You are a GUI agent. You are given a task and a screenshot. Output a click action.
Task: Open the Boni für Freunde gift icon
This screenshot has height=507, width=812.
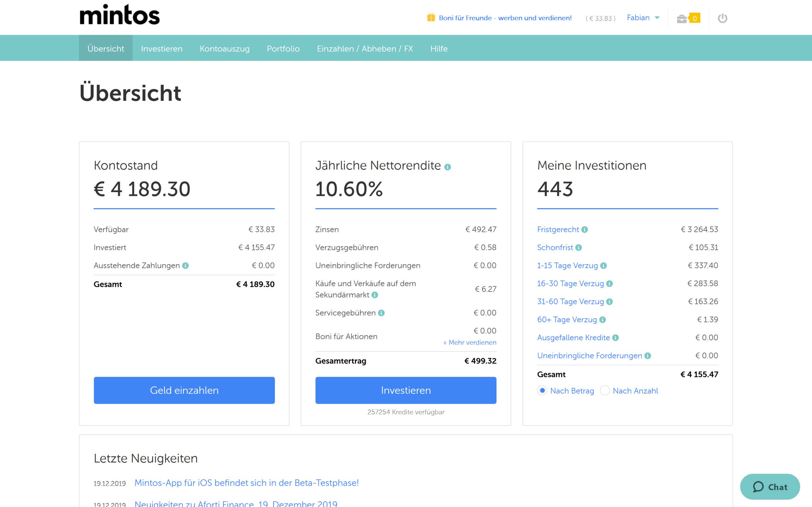[x=431, y=17]
